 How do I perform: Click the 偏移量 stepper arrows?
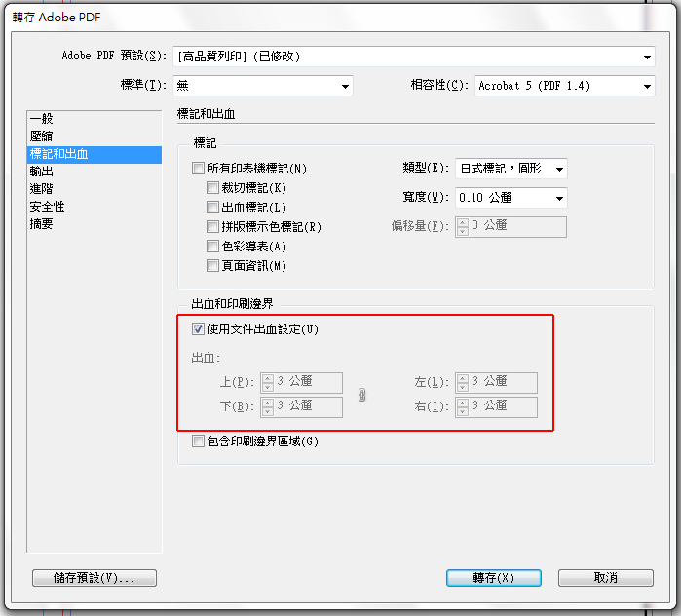tap(463, 227)
